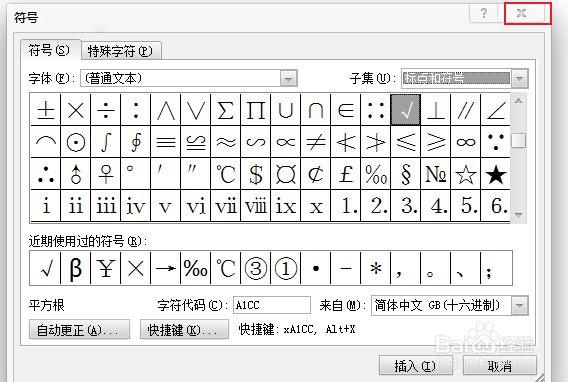Pick recently used circled ① symbol

286,268
